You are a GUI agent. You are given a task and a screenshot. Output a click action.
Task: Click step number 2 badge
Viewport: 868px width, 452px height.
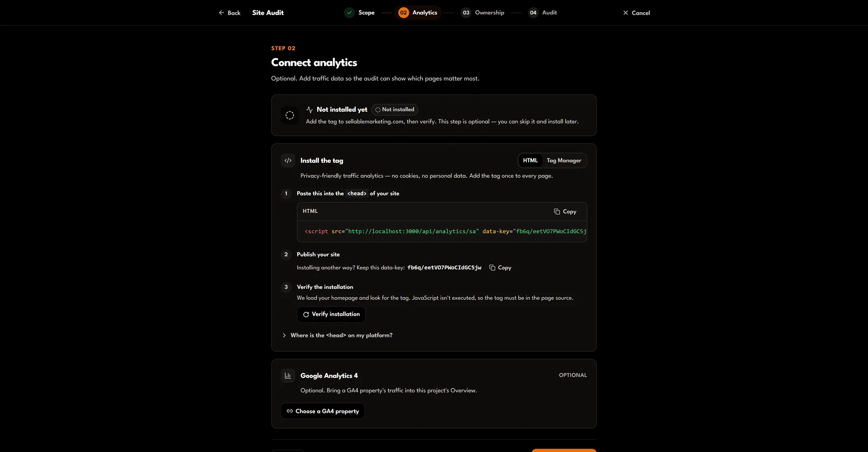[x=286, y=255]
